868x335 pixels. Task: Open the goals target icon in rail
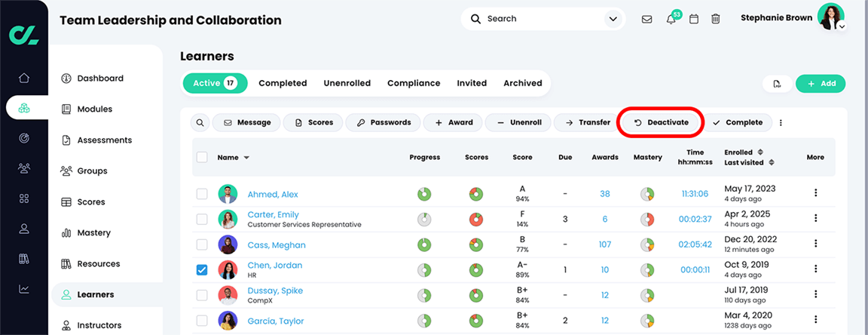pyautogui.click(x=24, y=138)
